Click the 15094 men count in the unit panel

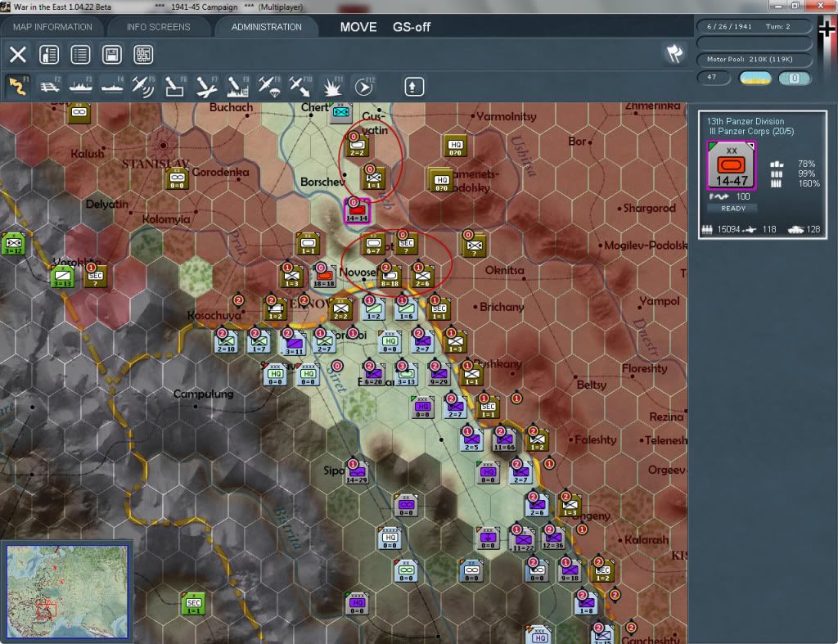pyautogui.click(x=728, y=229)
